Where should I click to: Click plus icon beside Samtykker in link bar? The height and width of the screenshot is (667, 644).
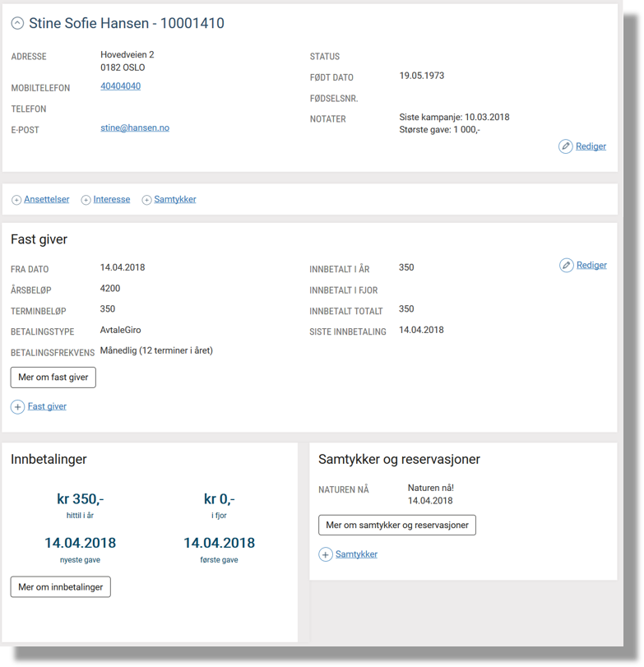(146, 200)
